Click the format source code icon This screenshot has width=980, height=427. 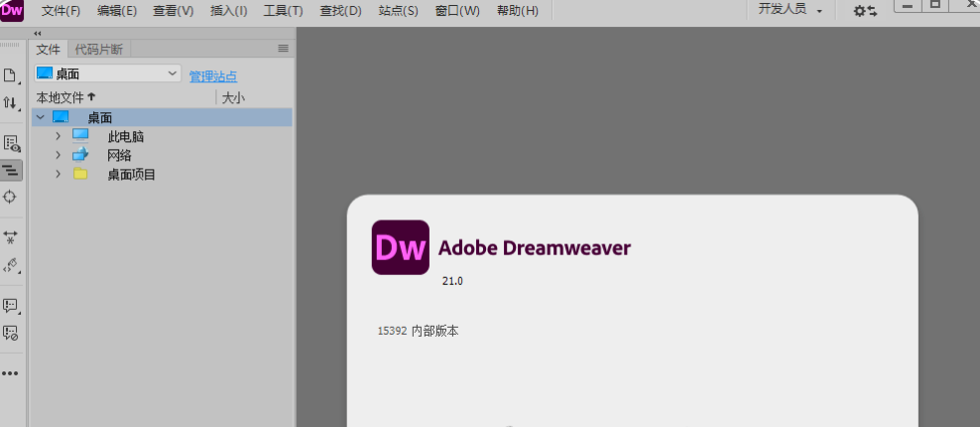coord(11,265)
